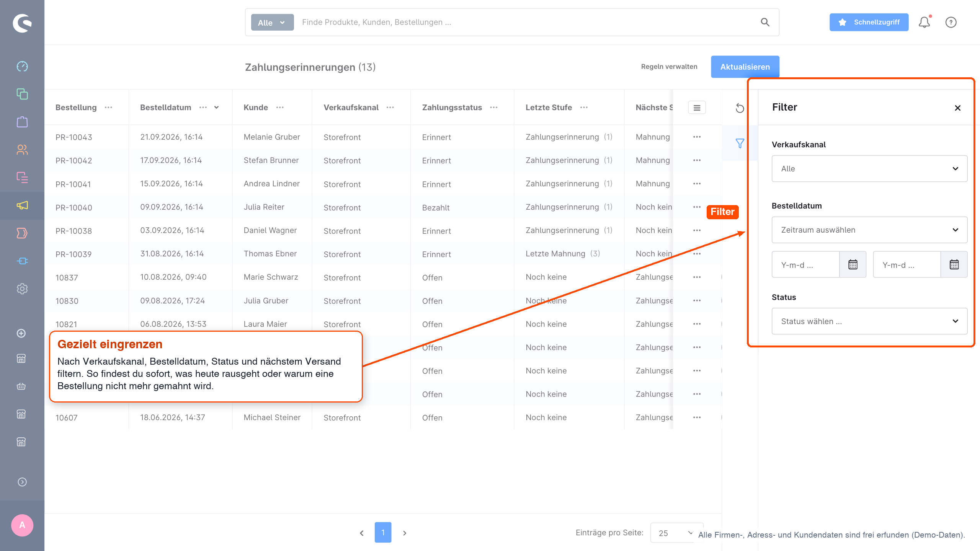Viewport: 980px width, 551px height.
Task: Click the search magnifier icon
Action: [765, 22]
